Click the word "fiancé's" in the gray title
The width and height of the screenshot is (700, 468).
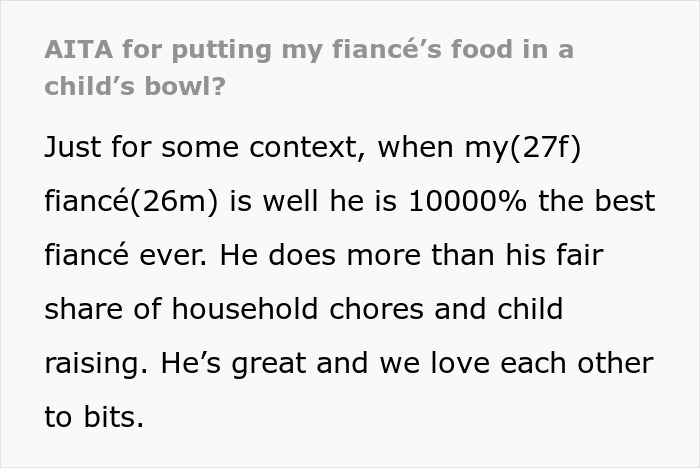point(387,49)
